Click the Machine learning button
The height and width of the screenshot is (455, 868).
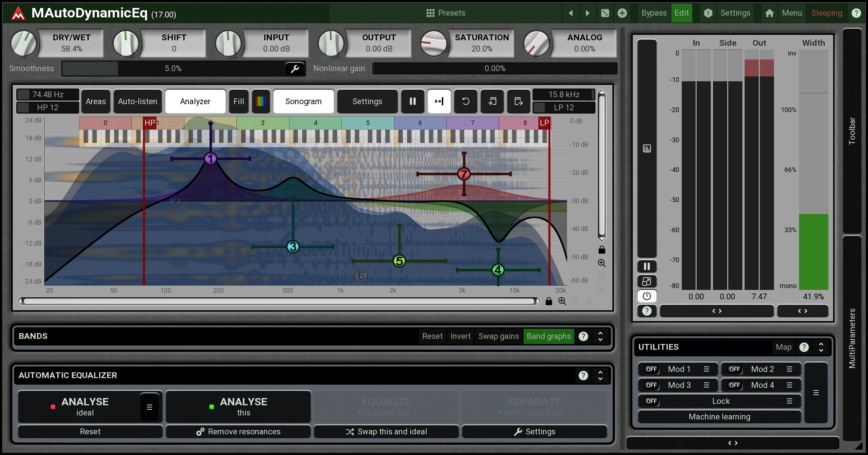point(719,417)
